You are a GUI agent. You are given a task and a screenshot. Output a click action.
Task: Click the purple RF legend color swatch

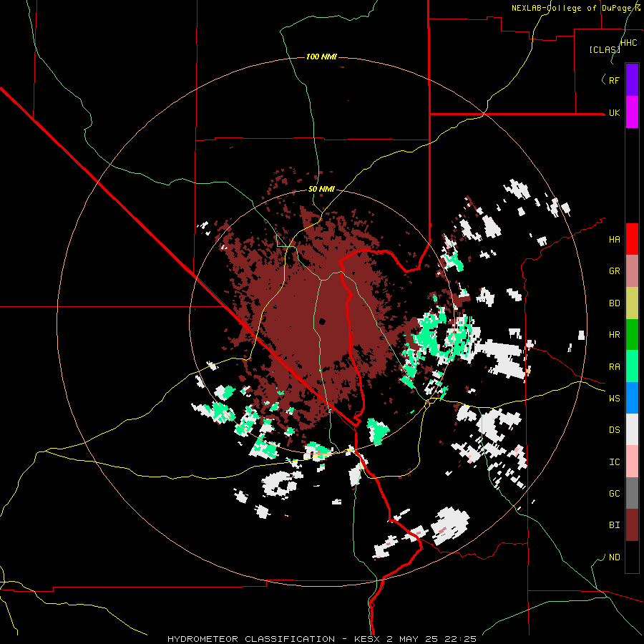point(632,80)
